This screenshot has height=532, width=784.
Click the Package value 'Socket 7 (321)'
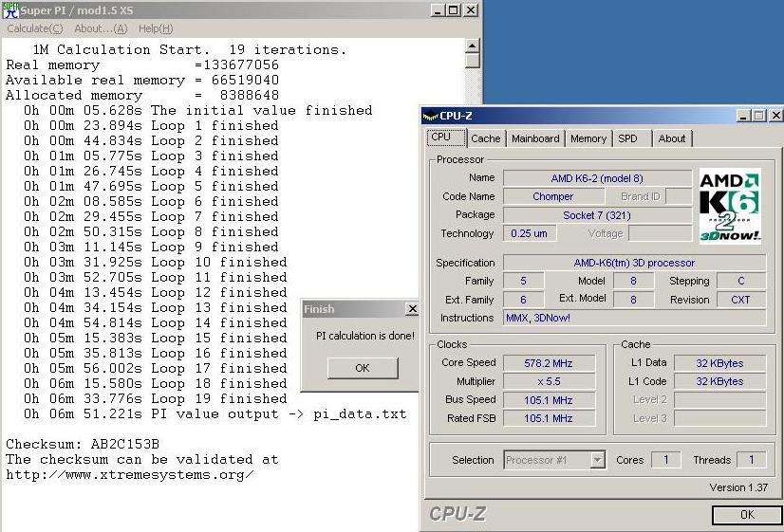(x=597, y=215)
